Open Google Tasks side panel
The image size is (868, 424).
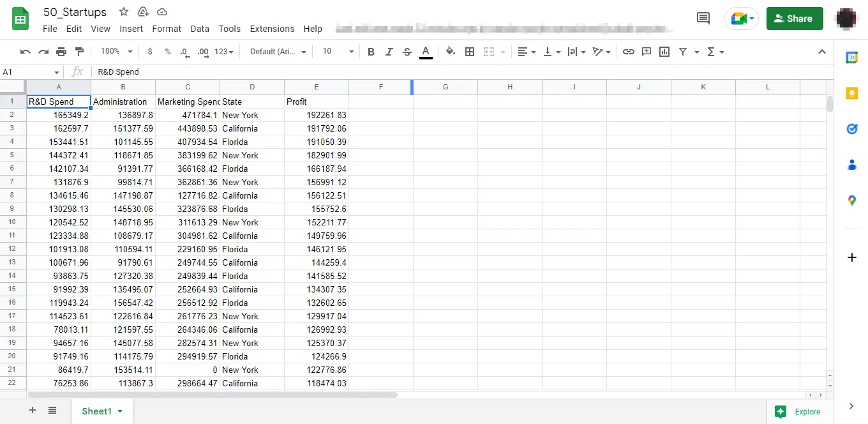click(x=851, y=129)
